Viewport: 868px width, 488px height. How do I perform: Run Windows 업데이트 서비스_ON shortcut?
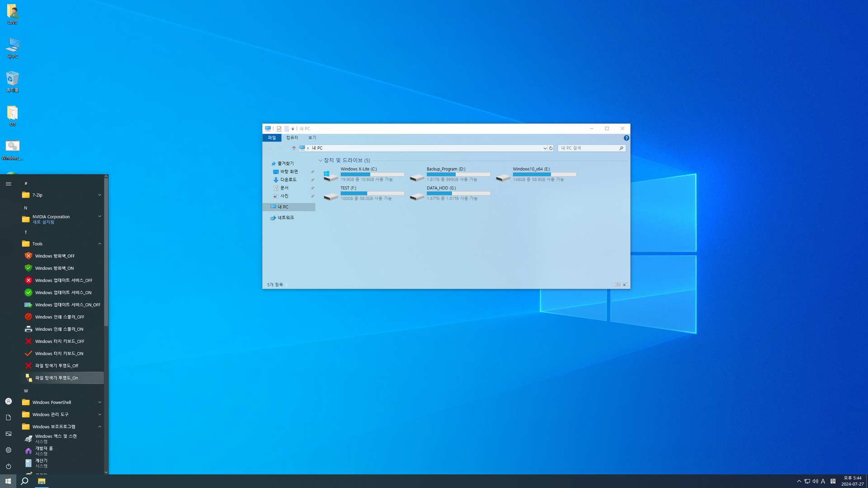click(63, 292)
